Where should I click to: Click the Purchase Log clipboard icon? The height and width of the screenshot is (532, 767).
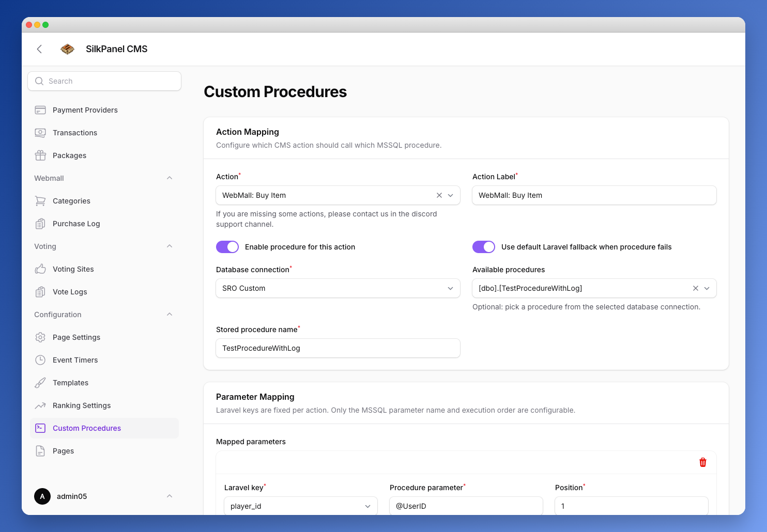[x=40, y=224]
